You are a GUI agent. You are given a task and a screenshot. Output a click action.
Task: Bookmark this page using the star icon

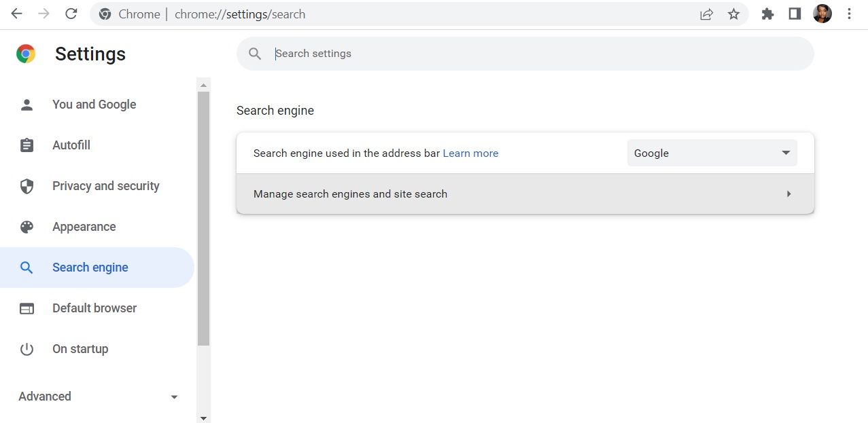[x=733, y=14]
